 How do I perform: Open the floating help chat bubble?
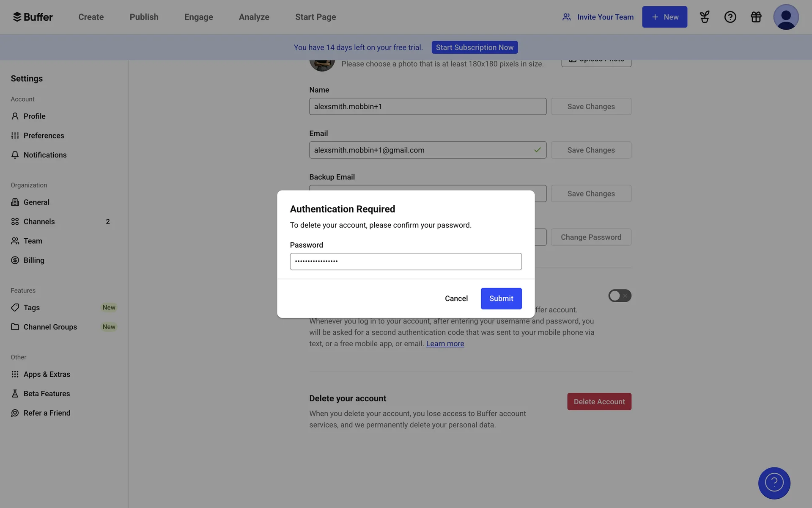(774, 483)
